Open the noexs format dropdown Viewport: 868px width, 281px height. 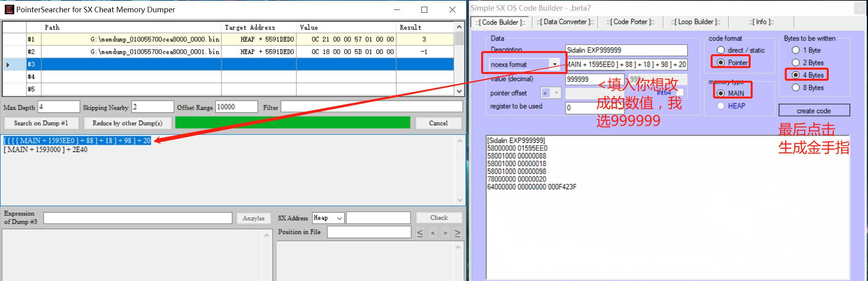click(x=554, y=64)
